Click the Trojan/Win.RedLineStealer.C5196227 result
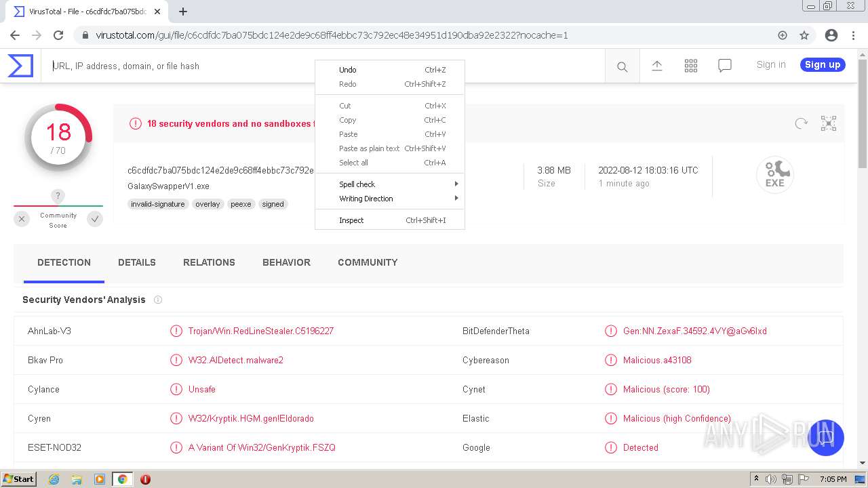The height and width of the screenshot is (488, 868). point(261,331)
